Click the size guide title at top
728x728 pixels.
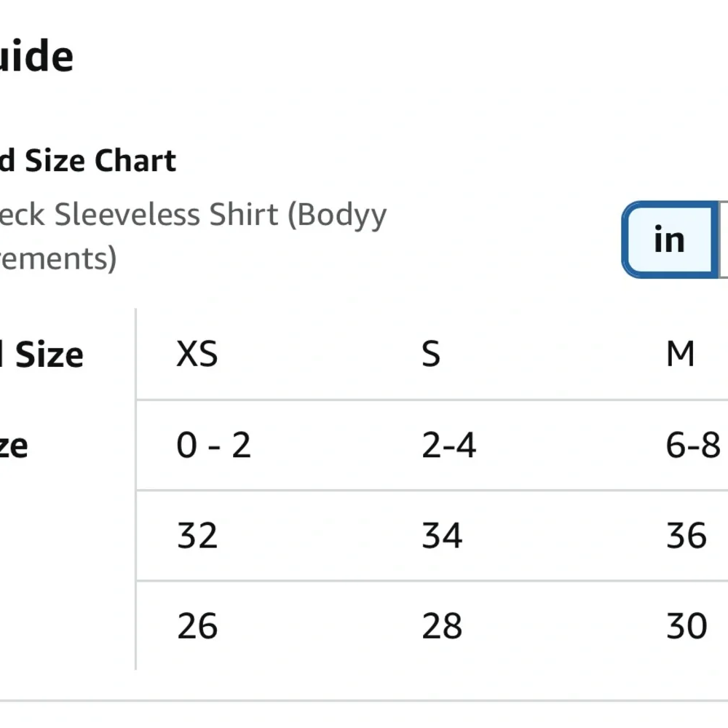(36, 57)
